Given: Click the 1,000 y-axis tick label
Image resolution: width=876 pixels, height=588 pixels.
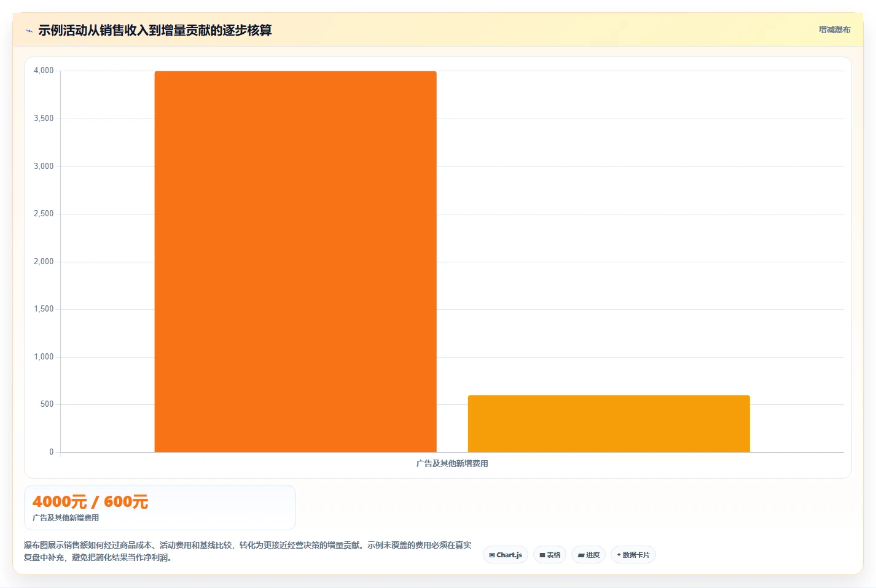Looking at the screenshot, I should (x=44, y=357).
